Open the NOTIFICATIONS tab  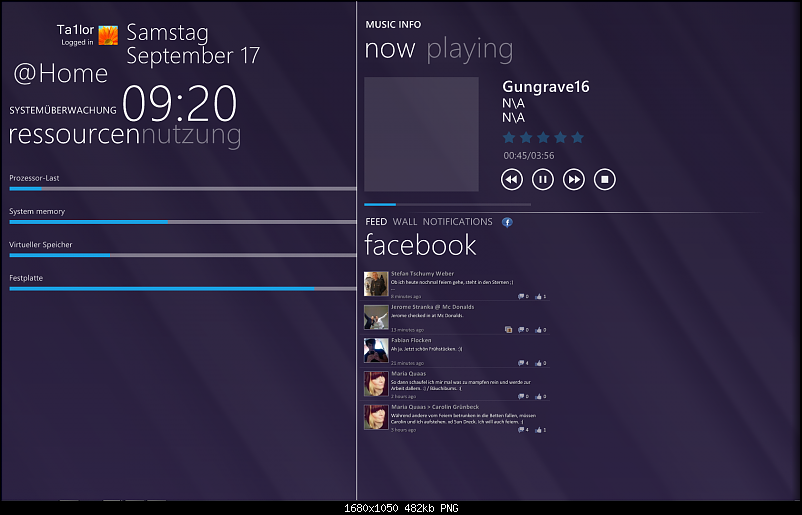pyautogui.click(x=457, y=222)
